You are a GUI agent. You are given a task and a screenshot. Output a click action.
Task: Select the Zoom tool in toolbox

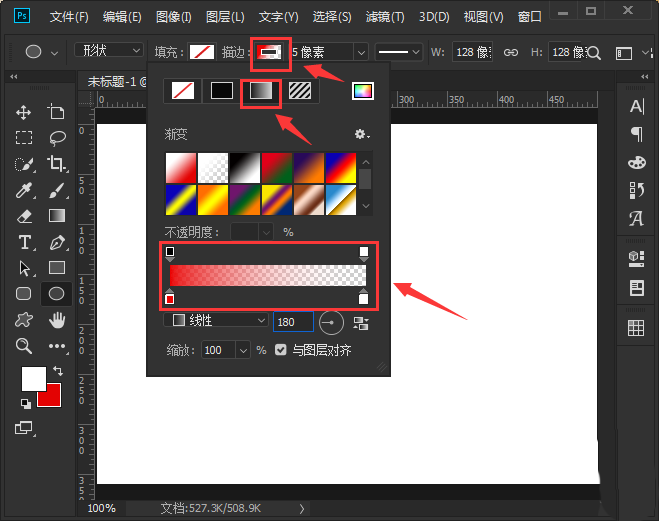[24, 346]
